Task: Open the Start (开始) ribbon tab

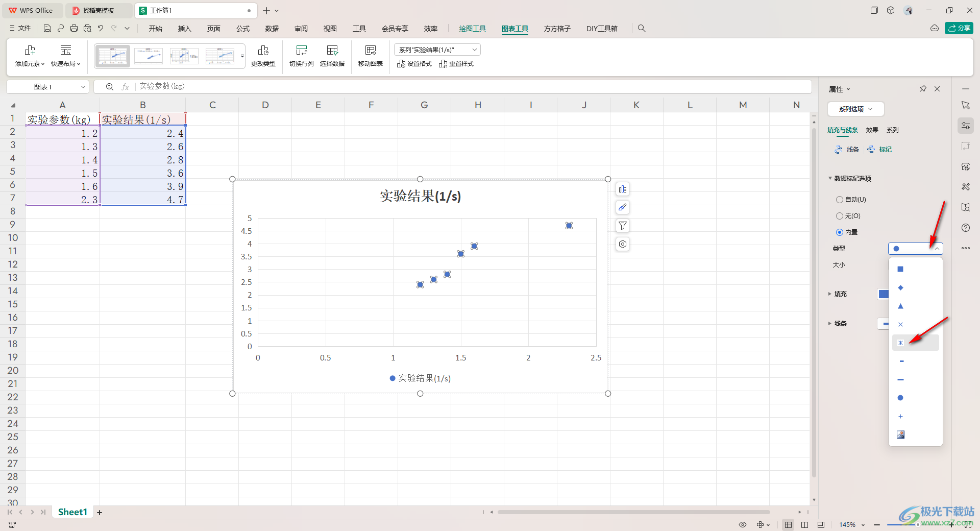Action: point(156,29)
